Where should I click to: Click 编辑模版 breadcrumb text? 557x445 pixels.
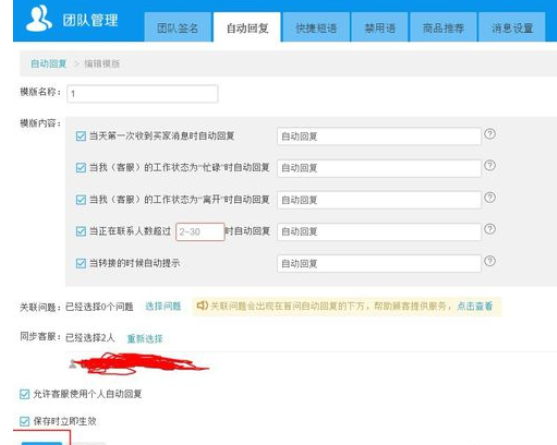click(x=102, y=64)
